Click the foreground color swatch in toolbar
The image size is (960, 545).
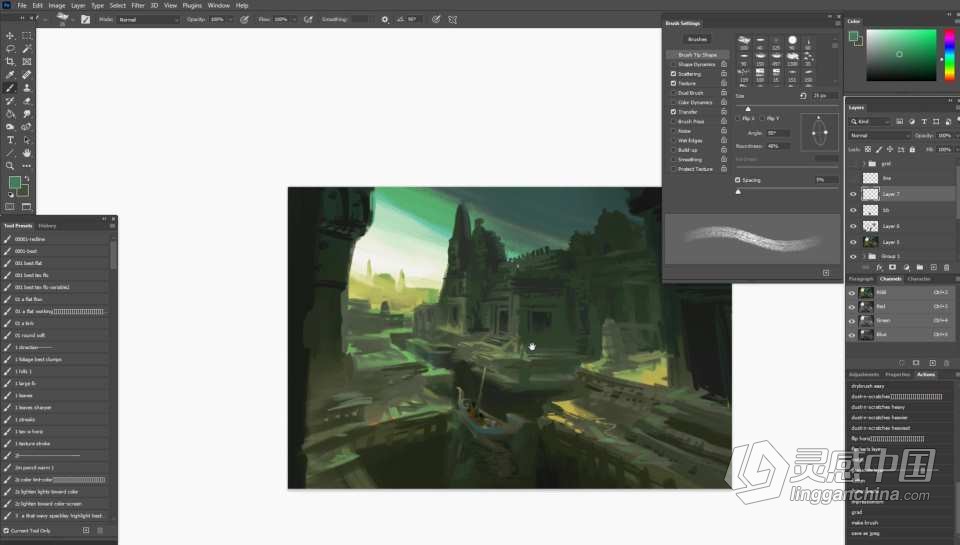pyautogui.click(x=15, y=182)
